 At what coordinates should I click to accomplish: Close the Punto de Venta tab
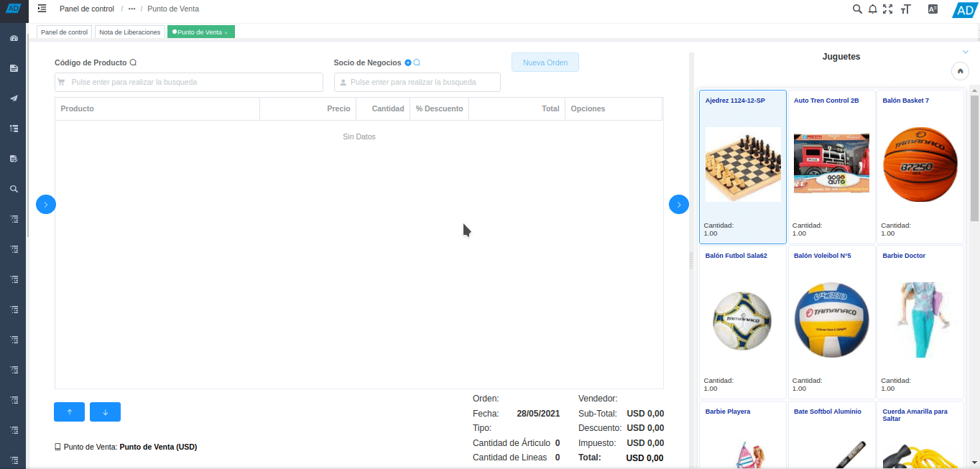(x=226, y=33)
